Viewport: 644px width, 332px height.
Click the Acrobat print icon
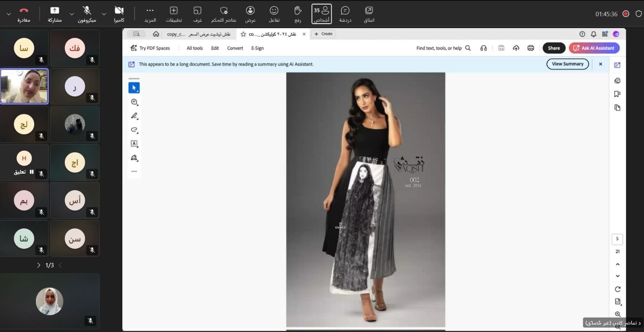530,48
